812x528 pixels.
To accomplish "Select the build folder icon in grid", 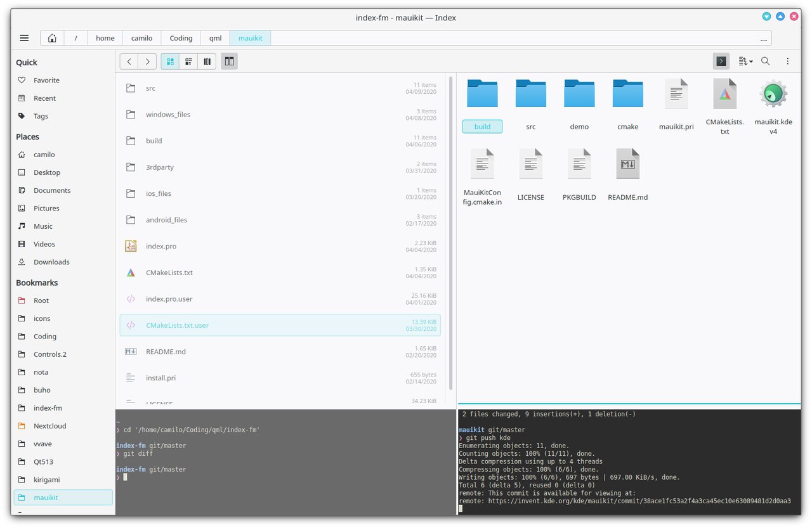I will coord(482,94).
